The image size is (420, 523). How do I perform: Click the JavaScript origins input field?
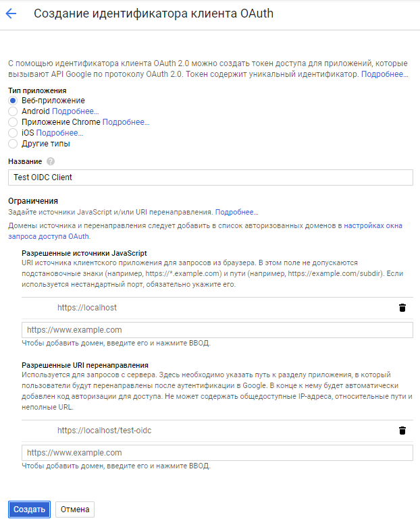(217, 330)
